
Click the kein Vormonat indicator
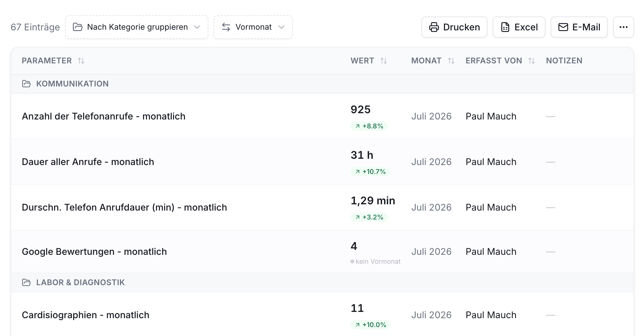[x=375, y=261]
